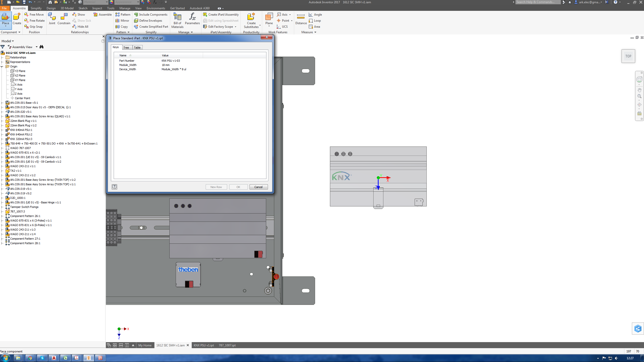
Task: Open the Appearance picker in Quick Access
Action: 138,2
